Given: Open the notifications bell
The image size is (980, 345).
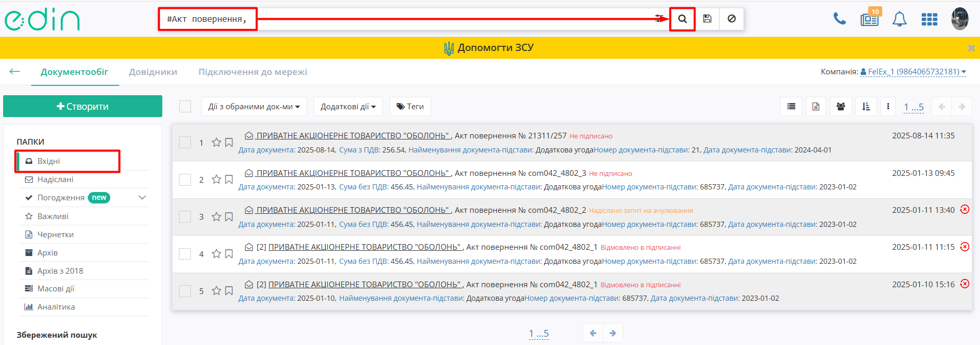Looking at the screenshot, I should (899, 19).
